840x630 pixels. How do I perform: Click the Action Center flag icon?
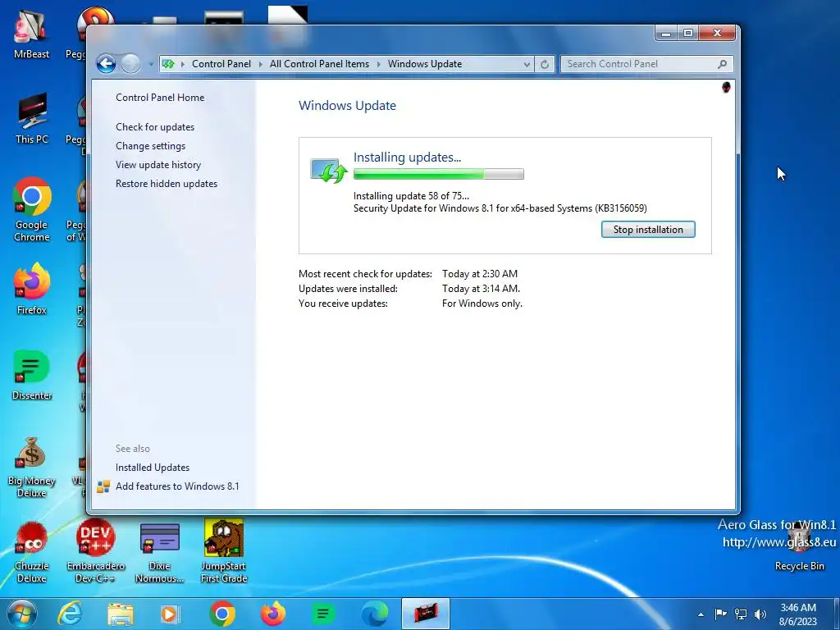pos(720,614)
